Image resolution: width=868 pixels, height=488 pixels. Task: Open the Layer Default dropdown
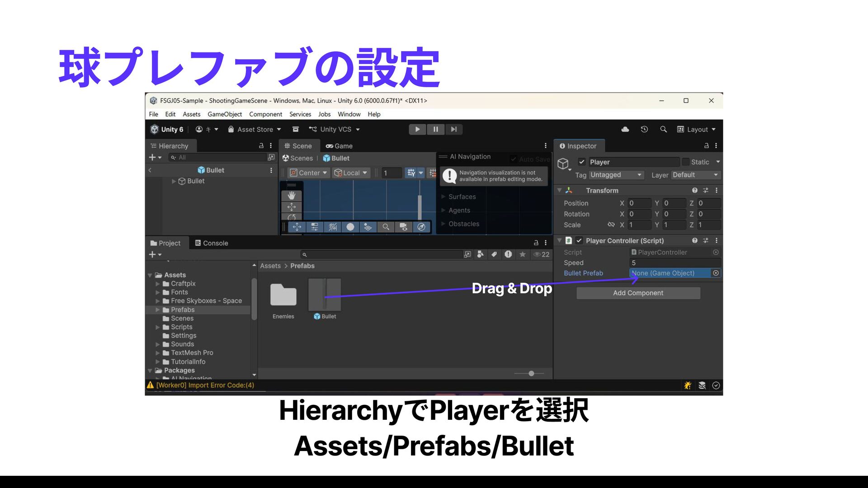[x=695, y=175]
